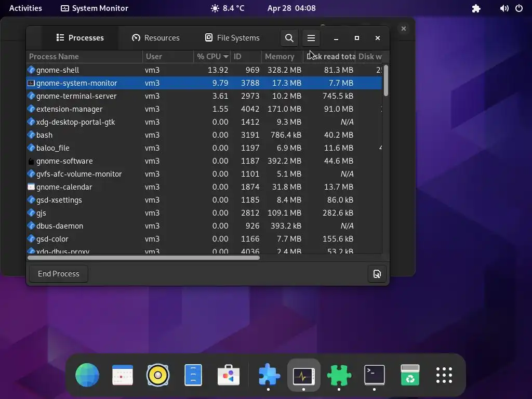Open the trash recycle dock icon
The width and height of the screenshot is (532, 399).
click(x=409, y=375)
